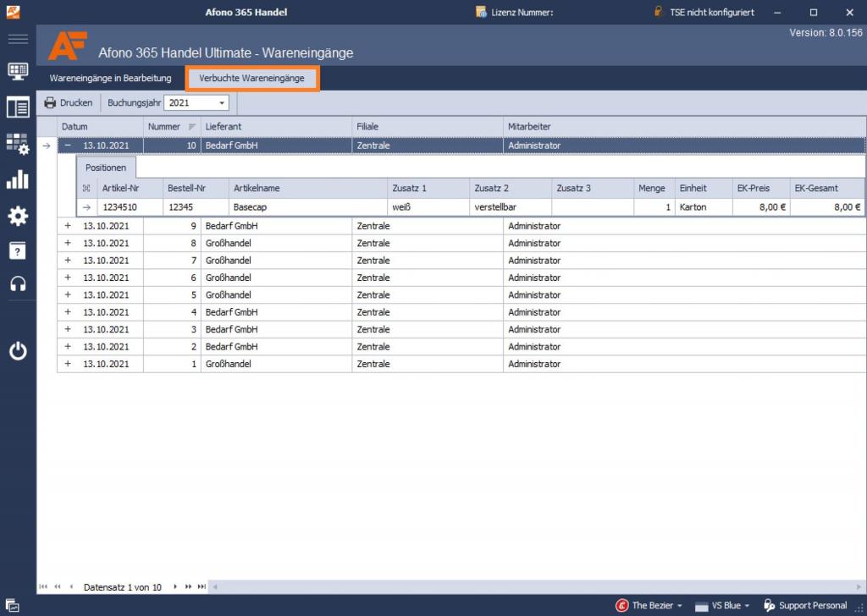The height and width of the screenshot is (616, 867).
Task: Click the weiß Zusatz 1 cell
Action: coord(428,207)
